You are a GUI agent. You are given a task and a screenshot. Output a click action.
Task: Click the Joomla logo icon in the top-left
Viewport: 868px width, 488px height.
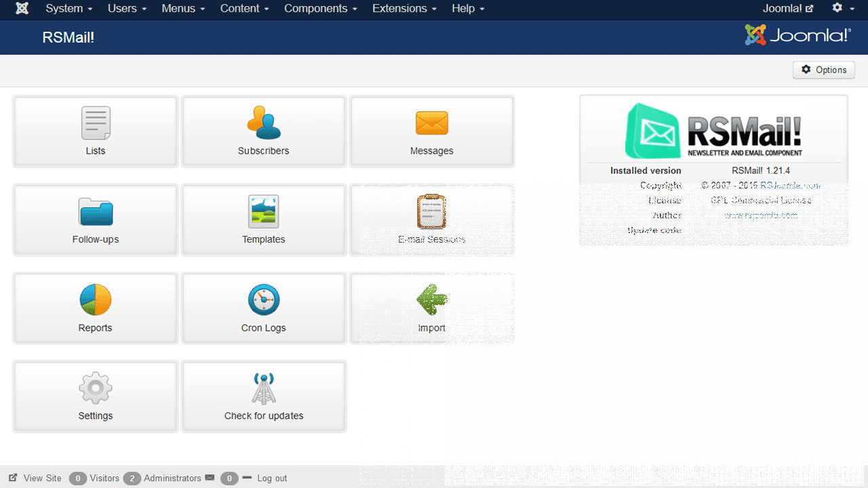tap(22, 9)
